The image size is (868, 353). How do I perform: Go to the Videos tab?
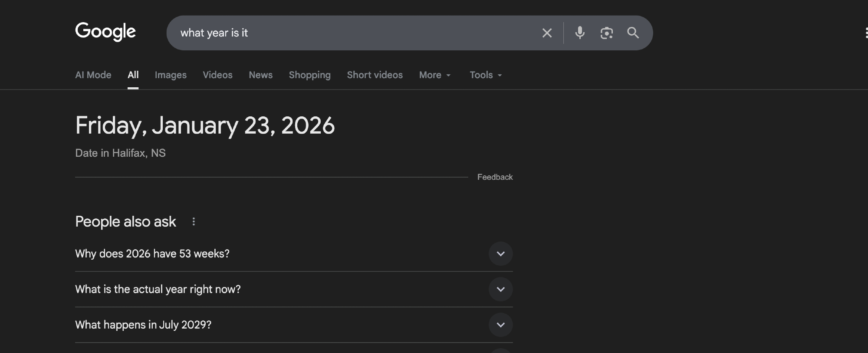click(x=217, y=75)
